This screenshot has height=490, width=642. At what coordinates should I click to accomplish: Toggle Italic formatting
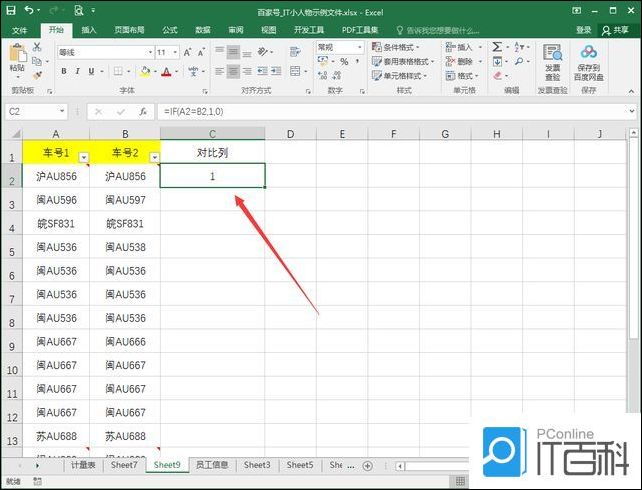(x=77, y=71)
